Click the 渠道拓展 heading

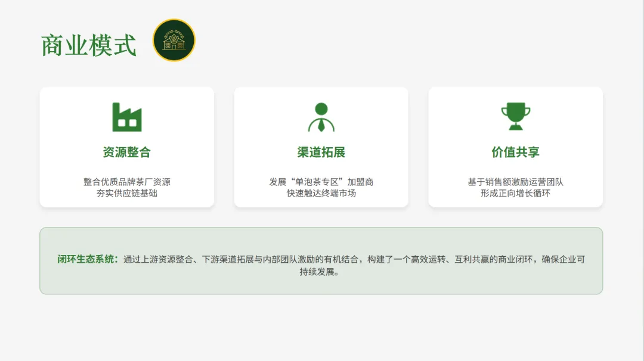point(321,151)
